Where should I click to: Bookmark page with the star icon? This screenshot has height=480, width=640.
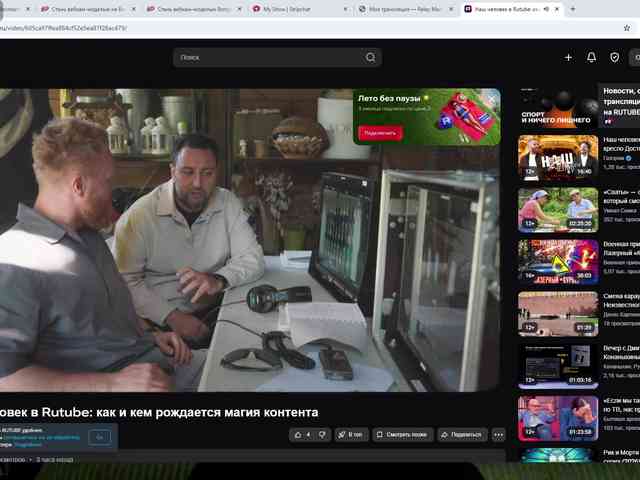pyautogui.click(x=627, y=28)
